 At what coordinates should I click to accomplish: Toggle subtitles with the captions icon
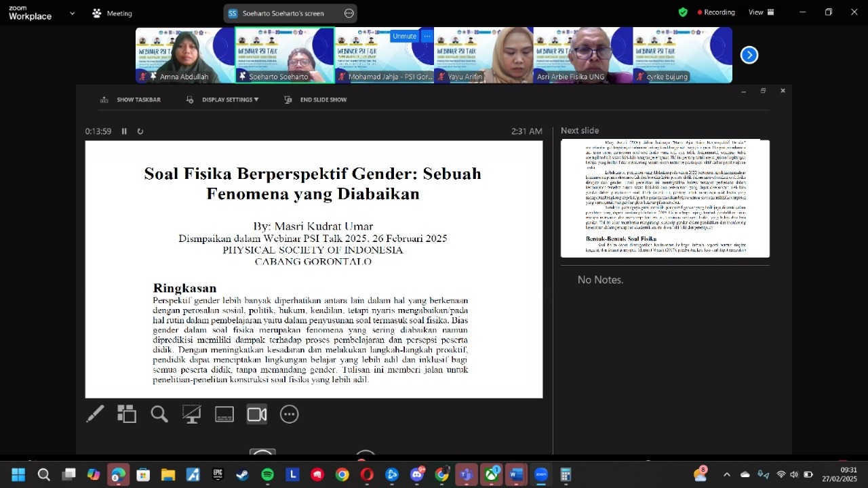(x=224, y=413)
